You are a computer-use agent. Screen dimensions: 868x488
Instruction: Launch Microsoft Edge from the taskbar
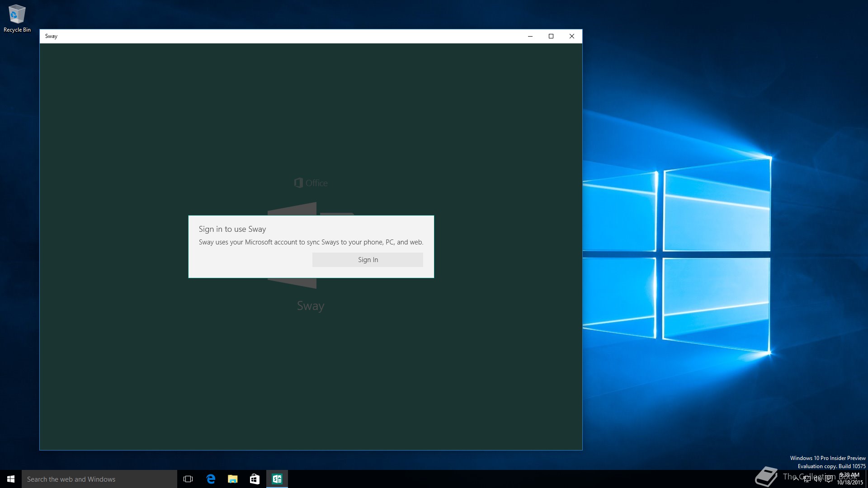[211, 479]
